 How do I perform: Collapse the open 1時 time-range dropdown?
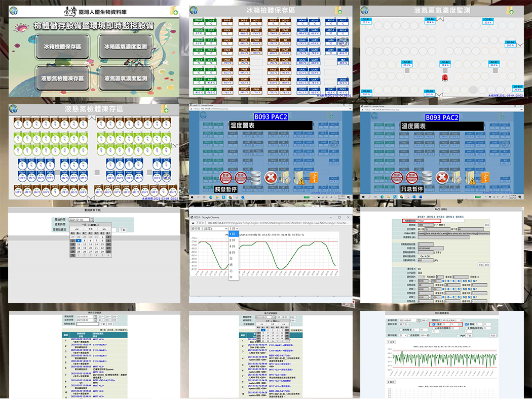pyautogui.click(x=234, y=229)
